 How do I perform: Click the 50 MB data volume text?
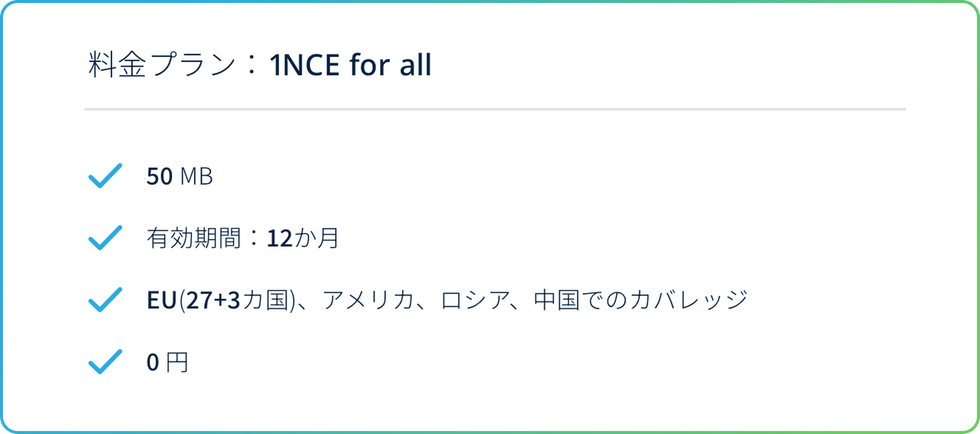(179, 176)
